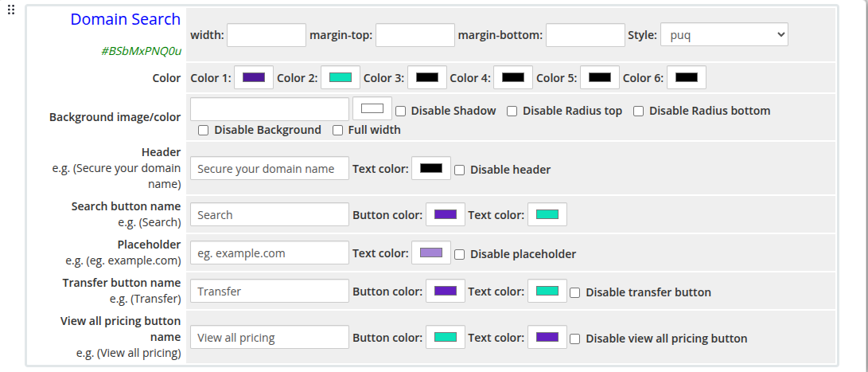Enable the Disable Shadow checkbox
Image resolution: width=868 pixels, height=372 pixels.
pos(401,112)
